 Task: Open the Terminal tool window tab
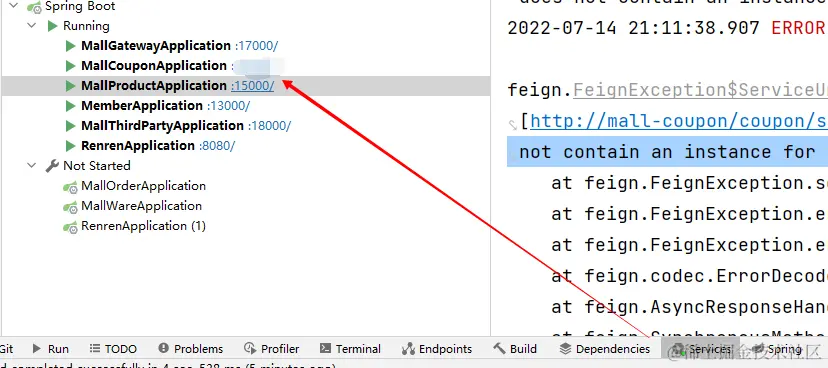(351, 349)
